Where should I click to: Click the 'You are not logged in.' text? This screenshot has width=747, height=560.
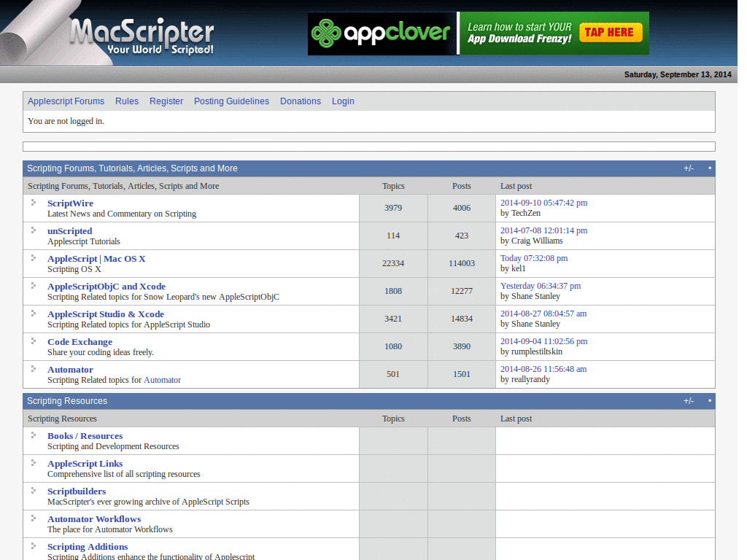[66, 121]
